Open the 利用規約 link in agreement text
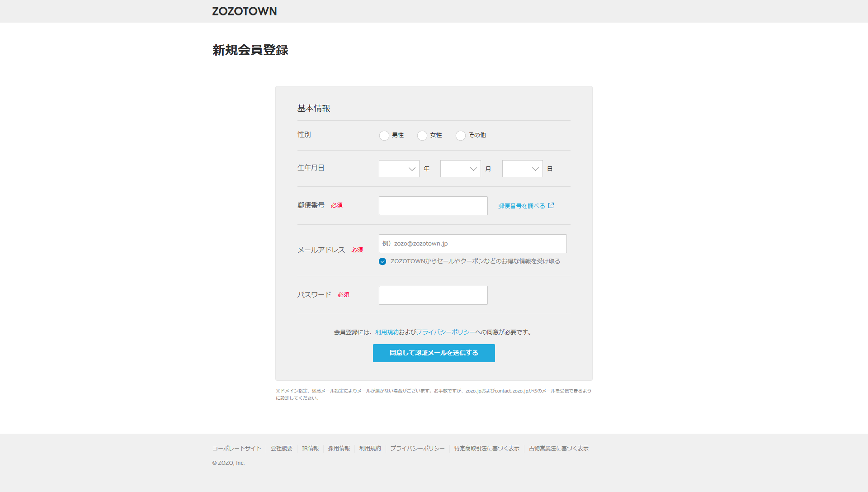 click(387, 332)
